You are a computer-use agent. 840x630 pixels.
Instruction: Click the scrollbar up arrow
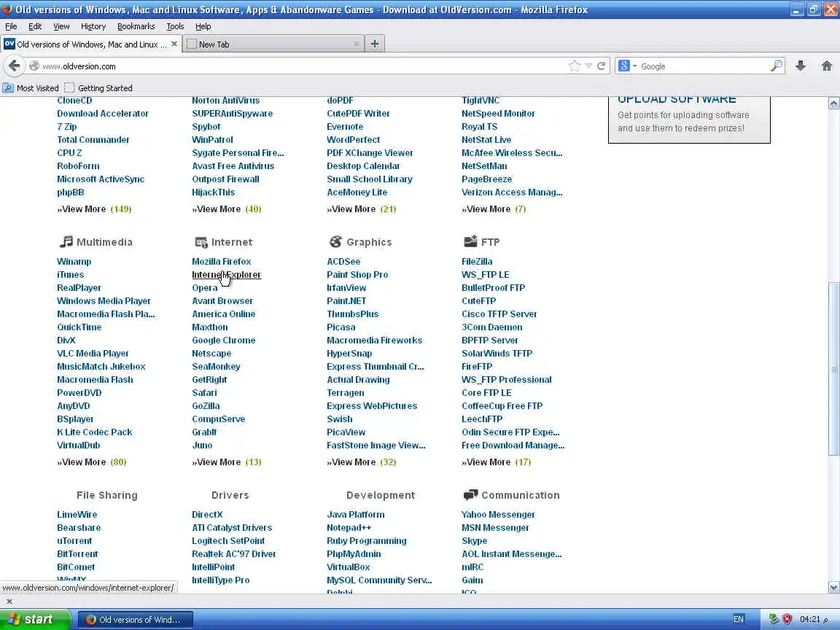click(x=833, y=103)
